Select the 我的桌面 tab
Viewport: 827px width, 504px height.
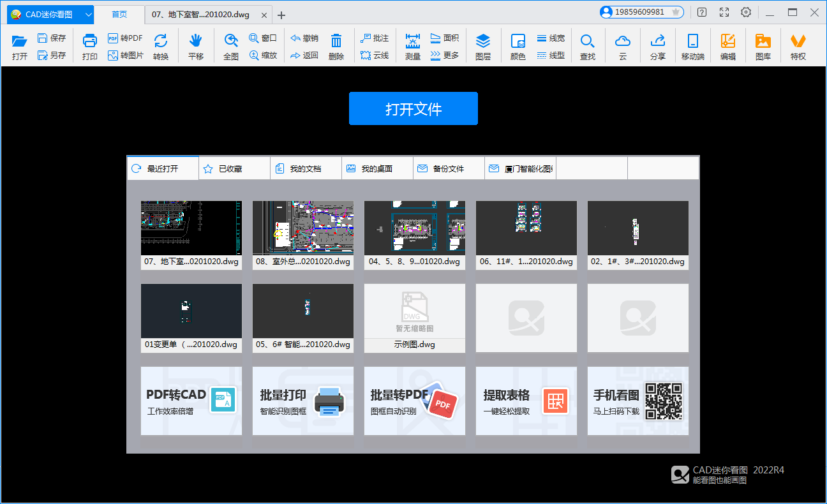click(376, 169)
